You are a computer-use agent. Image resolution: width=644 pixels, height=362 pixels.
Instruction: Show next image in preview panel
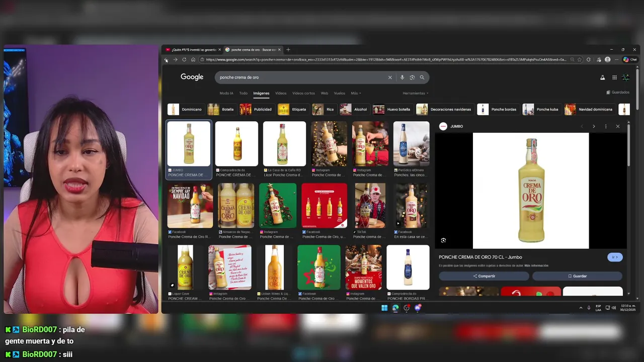(x=594, y=126)
